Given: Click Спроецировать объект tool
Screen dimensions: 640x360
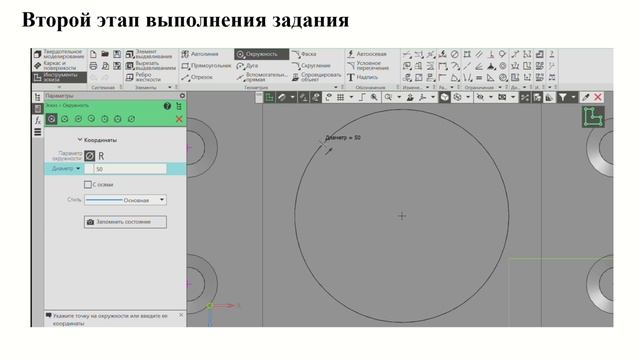Looking at the screenshot, I should 317,77.
